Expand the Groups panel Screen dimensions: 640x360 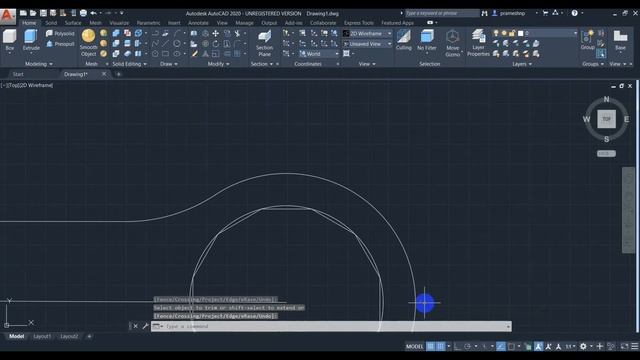pos(593,64)
